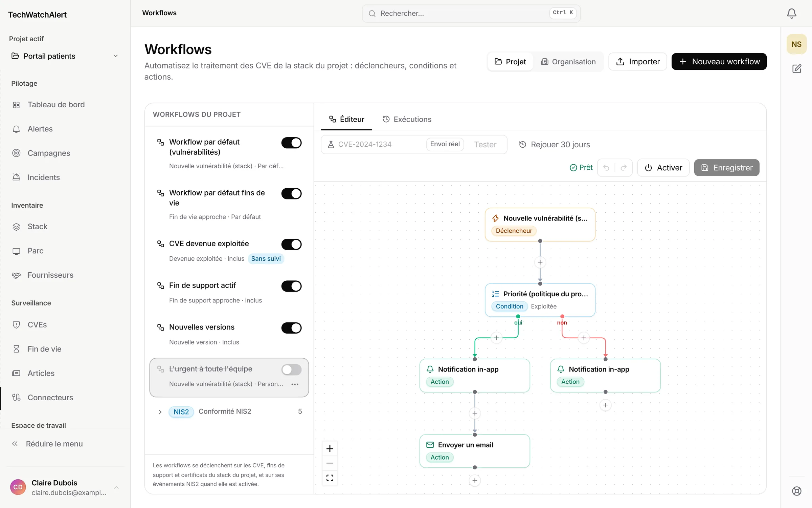The width and height of the screenshot is (812, 508).
Task: Turn off CVE devenue exploitée workflow
Action: click(291, 245)
